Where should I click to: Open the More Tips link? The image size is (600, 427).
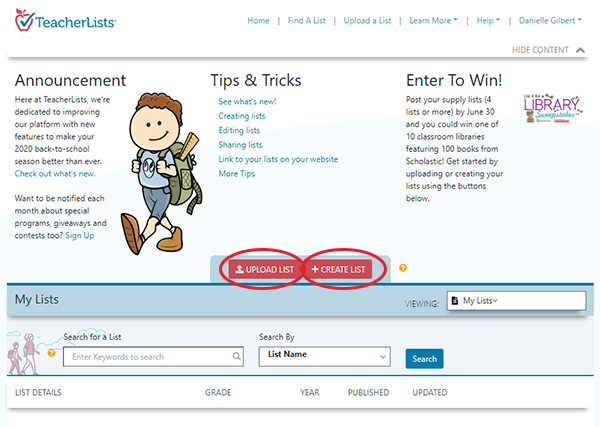click(236, 174)
